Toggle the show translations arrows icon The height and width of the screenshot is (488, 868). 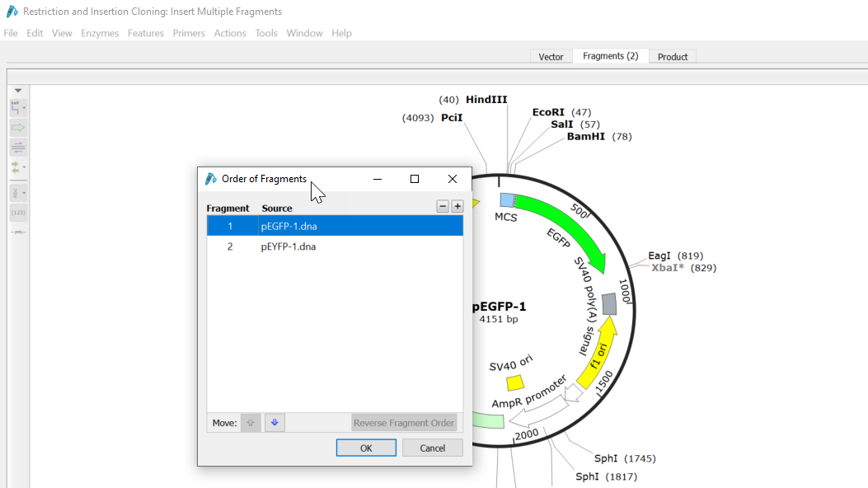pyautogui.click(x=15, y=167)
